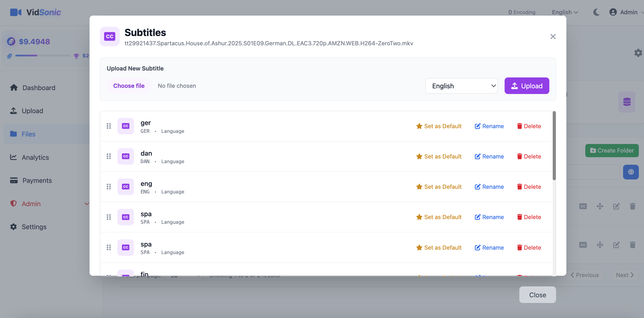Open Analytics from the sidebar
The image size is (644, 318).
35,157
